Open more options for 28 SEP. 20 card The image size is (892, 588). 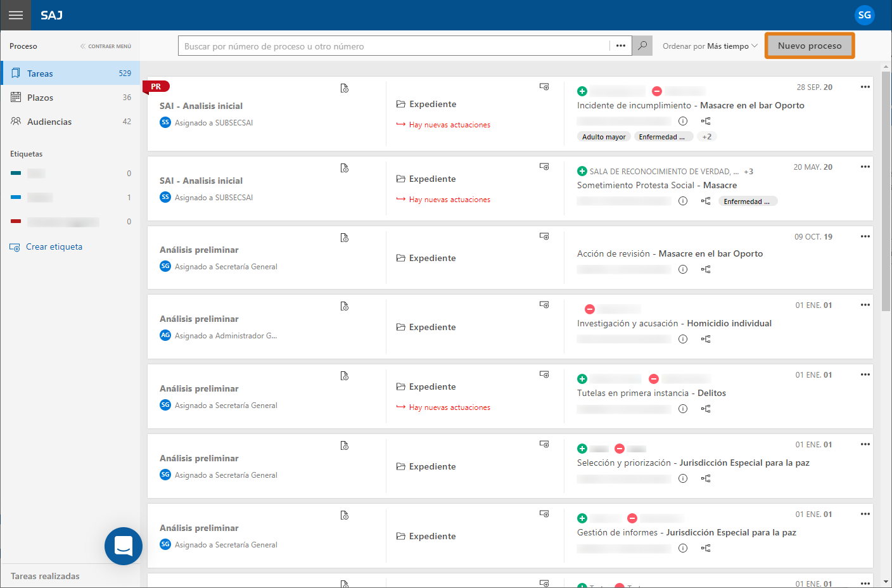tap(865, 87)
